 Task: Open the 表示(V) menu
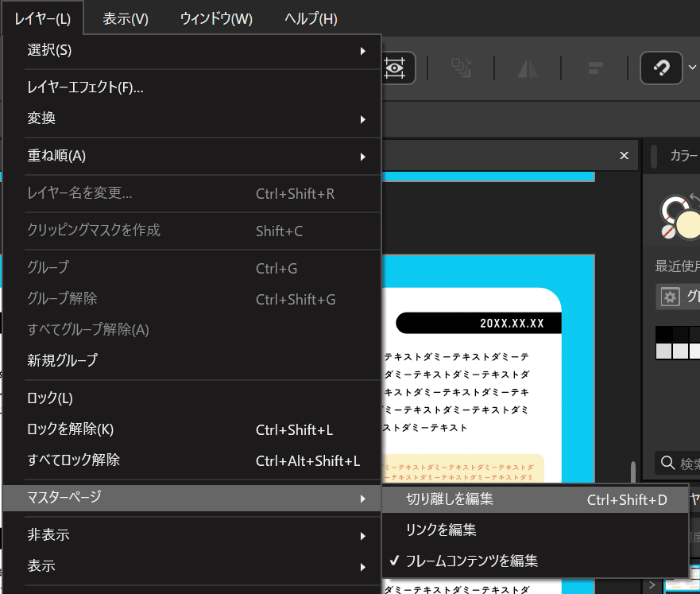126,19
